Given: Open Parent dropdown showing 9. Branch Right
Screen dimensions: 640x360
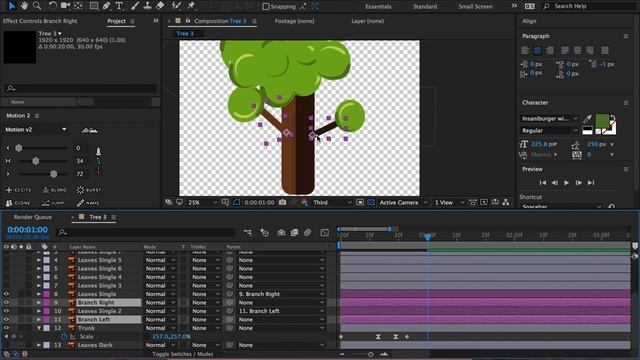Looking at the screenshot, I should coord(281,294).
